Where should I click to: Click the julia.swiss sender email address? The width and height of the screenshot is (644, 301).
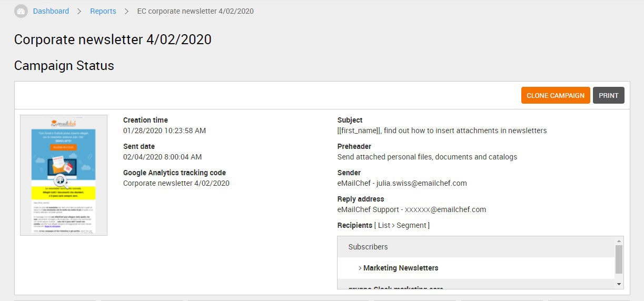pyautogui.click(x=421, y=183)
